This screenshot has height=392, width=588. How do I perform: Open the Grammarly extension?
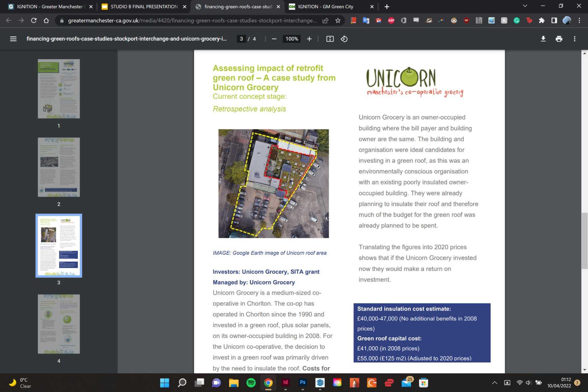pyautogui.click(x=517, y=20)
